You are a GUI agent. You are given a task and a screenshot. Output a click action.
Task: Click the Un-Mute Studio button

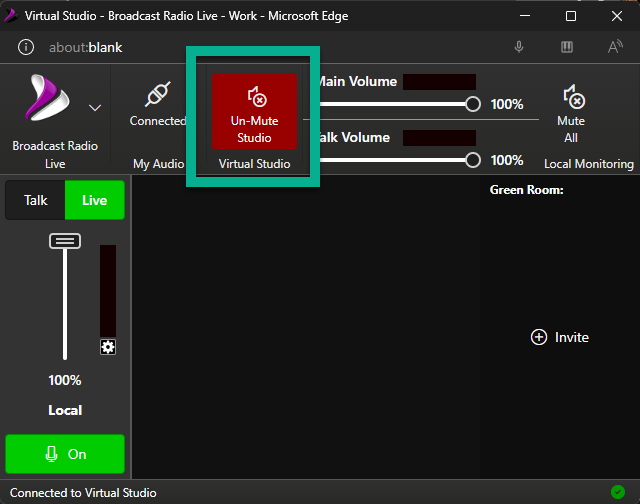tap(254, 111)
